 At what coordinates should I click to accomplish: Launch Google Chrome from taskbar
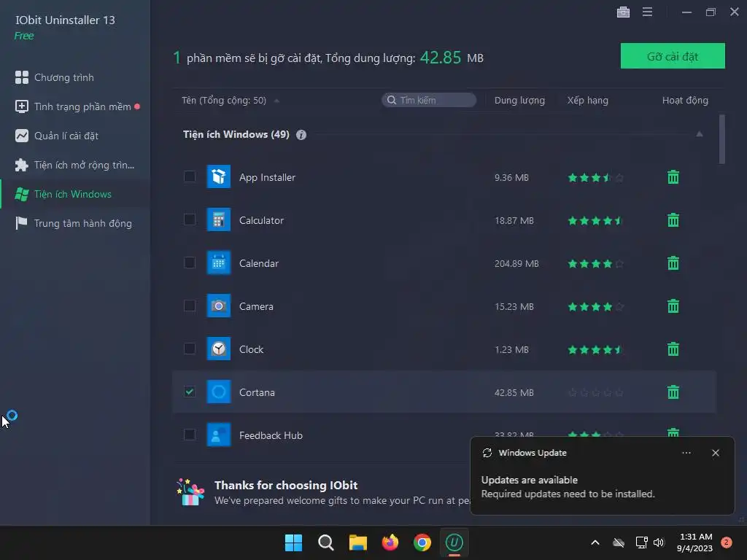[422, 542]
